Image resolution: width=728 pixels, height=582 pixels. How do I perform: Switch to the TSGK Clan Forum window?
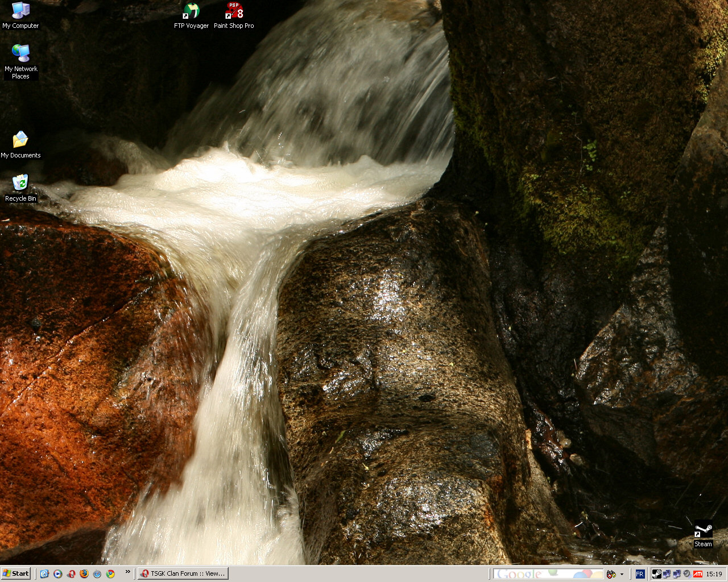[x=182, y=573]
